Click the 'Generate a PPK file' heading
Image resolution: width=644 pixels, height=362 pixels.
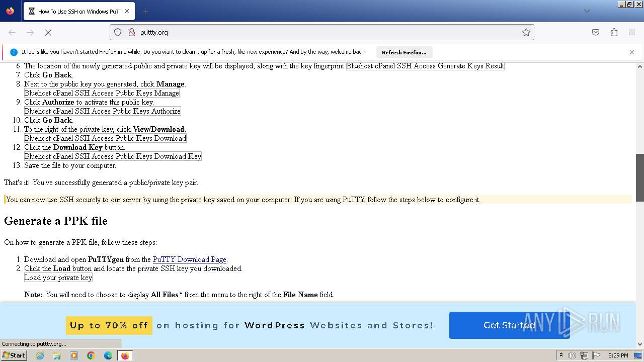[x=56, y=221]
